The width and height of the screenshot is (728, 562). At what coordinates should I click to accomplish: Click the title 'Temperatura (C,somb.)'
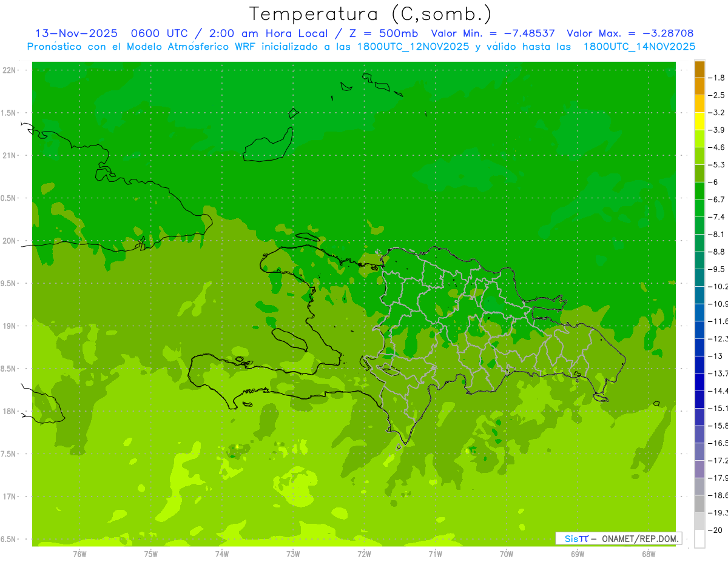371,14
